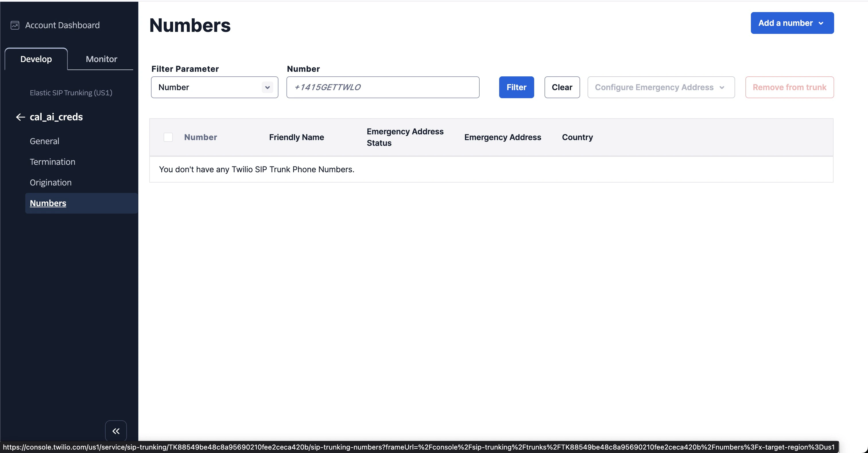The image size is (868, 453).
Task: Open the Termination settings page
Action: point(52,162)
